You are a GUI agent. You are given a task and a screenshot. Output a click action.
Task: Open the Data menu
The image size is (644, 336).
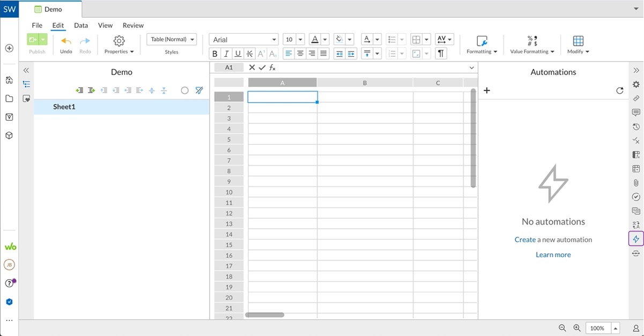click(81, 25)
